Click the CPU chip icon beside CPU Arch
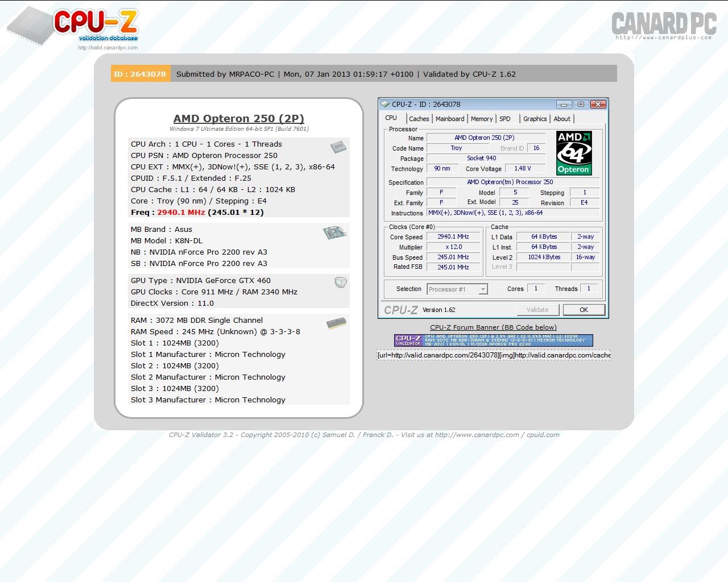The height and width of the screenshot is (582, 728). pos(338,147)
